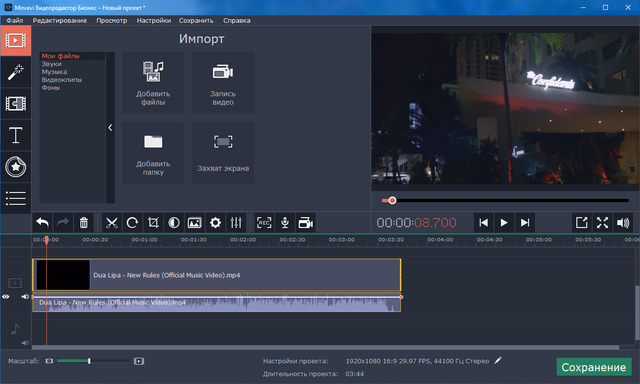This screenshot has width=640, height=384.
Task: Select the Музыка category
Action: click(x=54, y=72)
